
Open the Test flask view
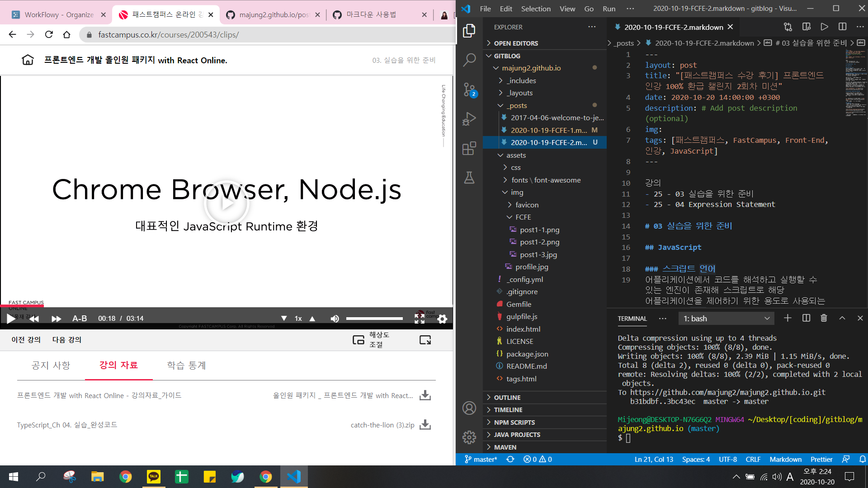click(469, 178)
